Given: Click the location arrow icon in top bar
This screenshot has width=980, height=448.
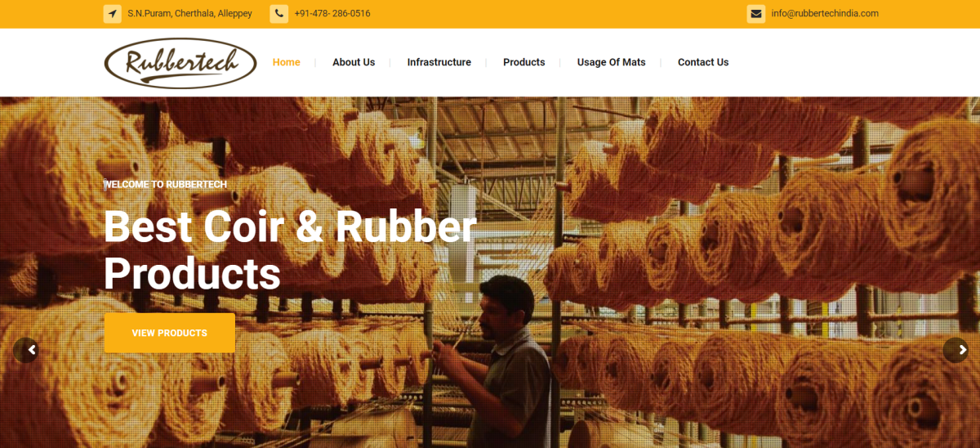Looking at the screenshot, I should point(113,14).
